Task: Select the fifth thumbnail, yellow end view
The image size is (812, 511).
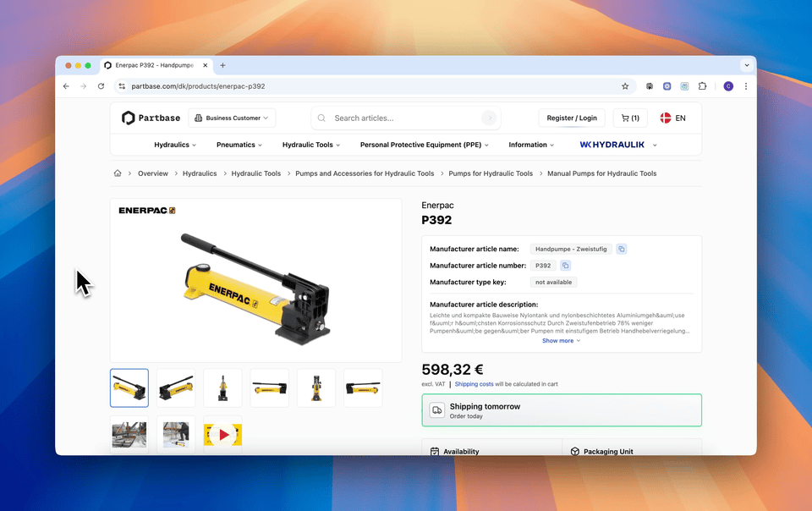Action: [315, 387]
